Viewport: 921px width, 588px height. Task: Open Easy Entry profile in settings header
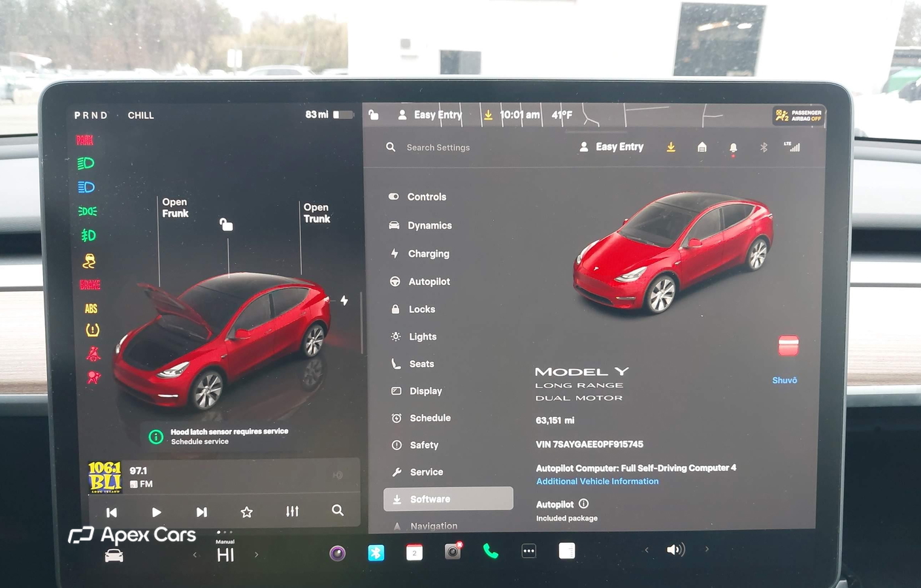(611, 147)
